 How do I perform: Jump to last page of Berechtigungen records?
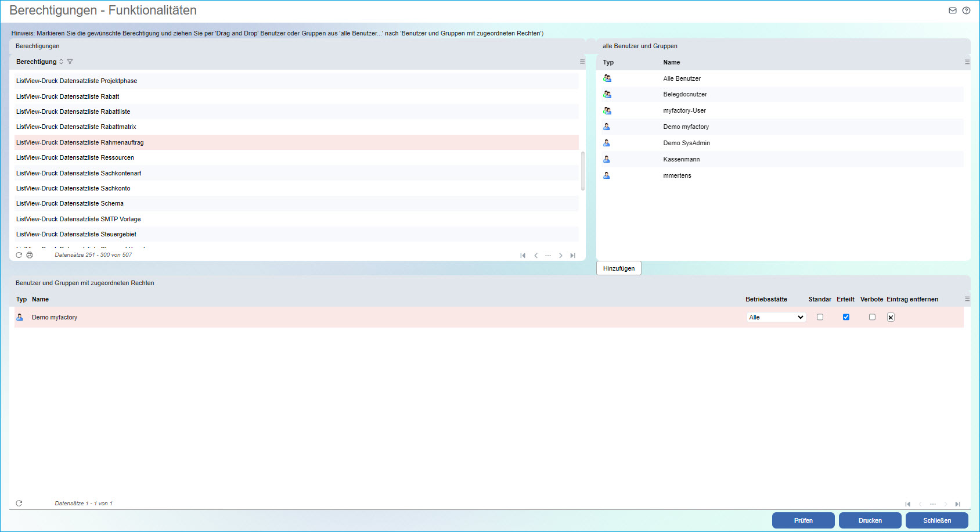[x=572, y=256]
